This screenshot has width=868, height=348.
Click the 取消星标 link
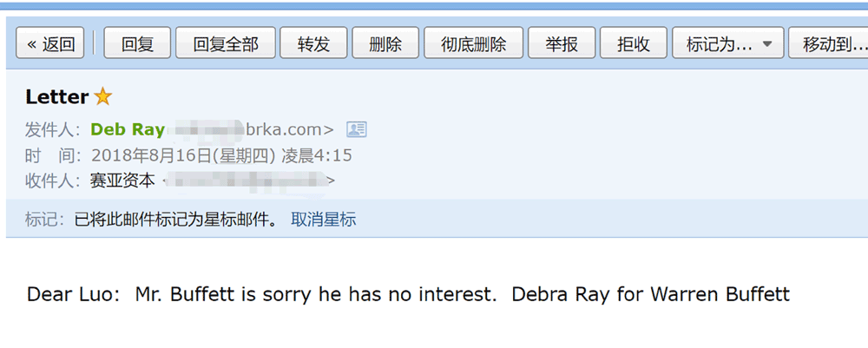(x=323, y=220)
